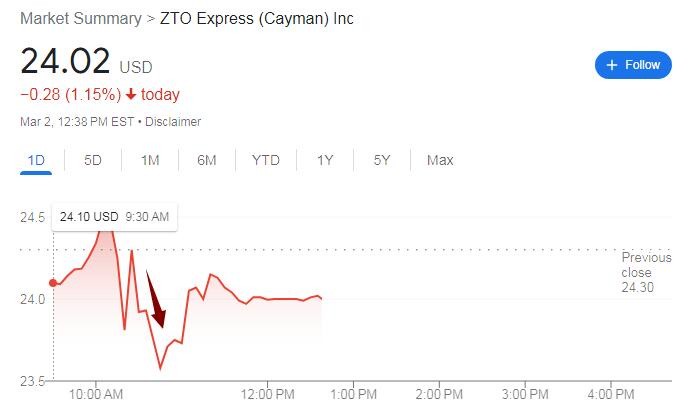Image resolution: width=690 pixels, height=408 pixels.
Task: Open the Disclaimer link
Action: [x=174, y=122]
